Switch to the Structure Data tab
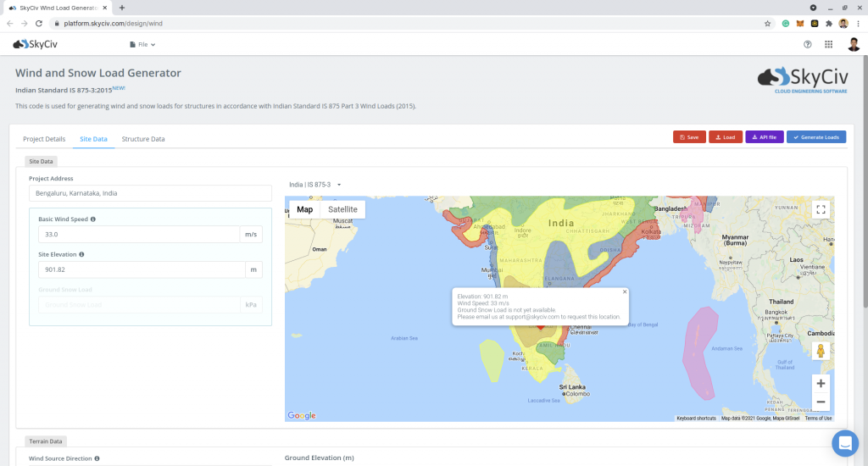The height and width of the screenshot is (466, 868). click(143, 139)
